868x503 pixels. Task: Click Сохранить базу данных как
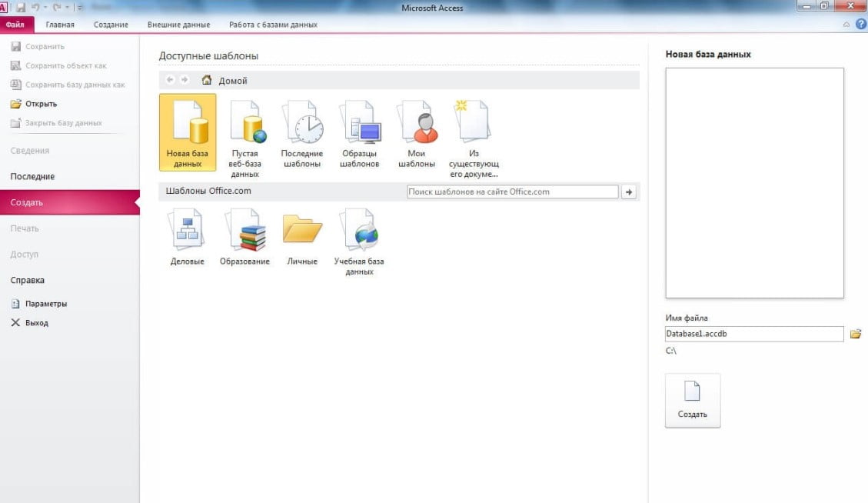click(x=68, y=85)
